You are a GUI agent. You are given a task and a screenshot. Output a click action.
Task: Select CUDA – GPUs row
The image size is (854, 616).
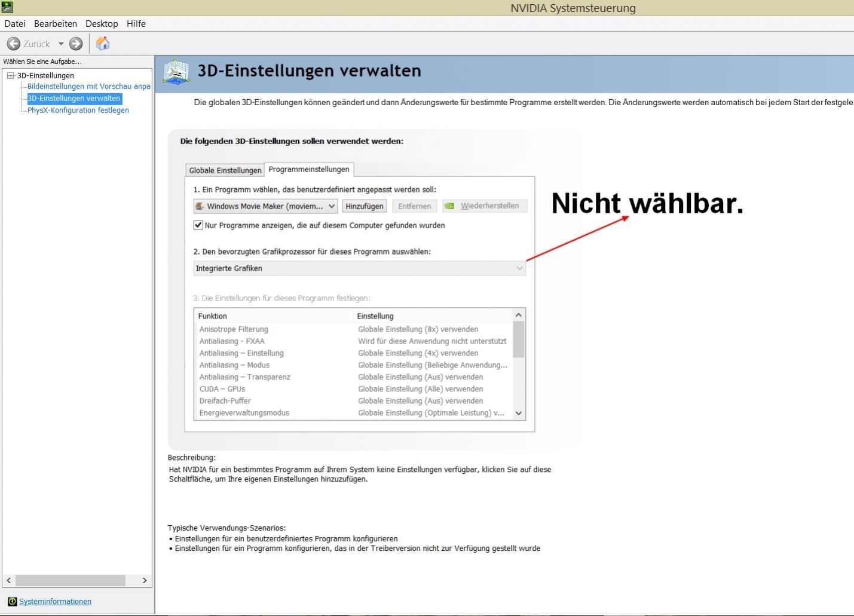click(x=354, y=389)
